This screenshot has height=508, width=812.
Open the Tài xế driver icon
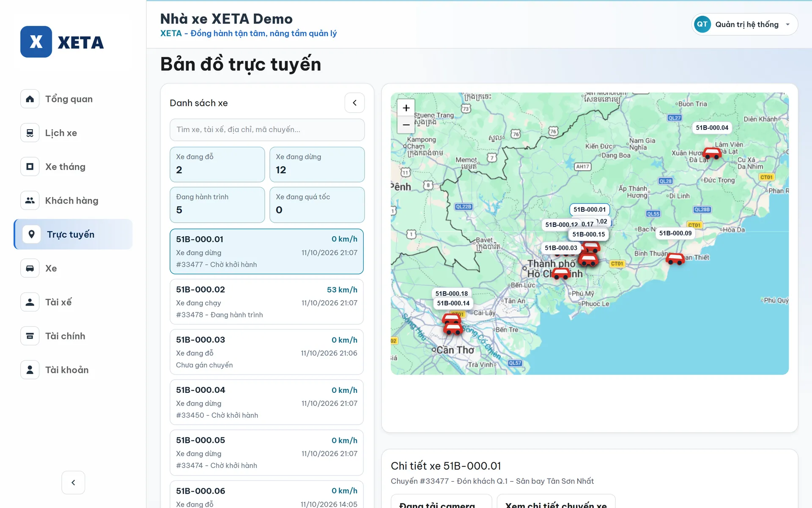coord(30,302)
